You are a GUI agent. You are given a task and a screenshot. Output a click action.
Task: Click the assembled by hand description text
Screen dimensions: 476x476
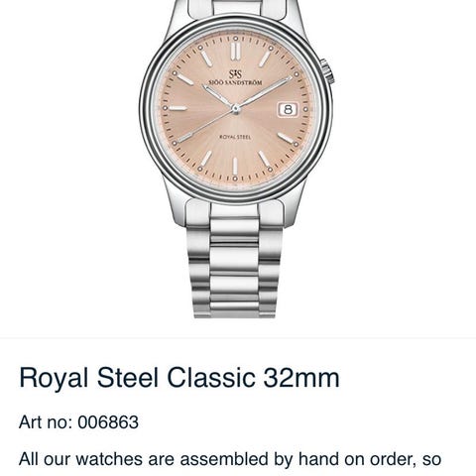coord(230,459)
